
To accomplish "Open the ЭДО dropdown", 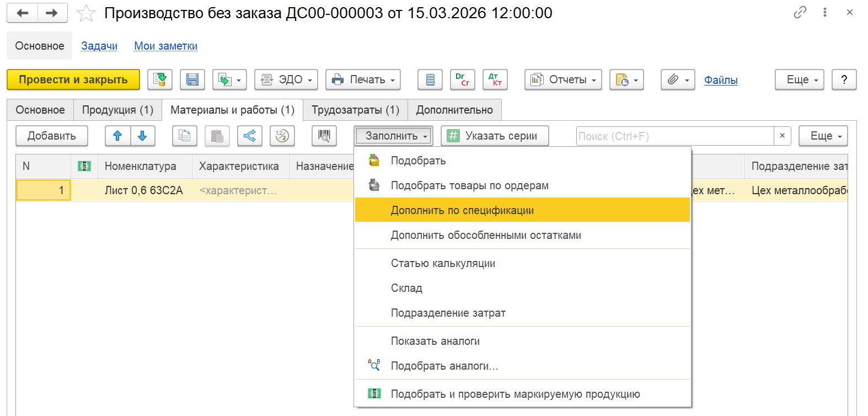I will 286,79.
